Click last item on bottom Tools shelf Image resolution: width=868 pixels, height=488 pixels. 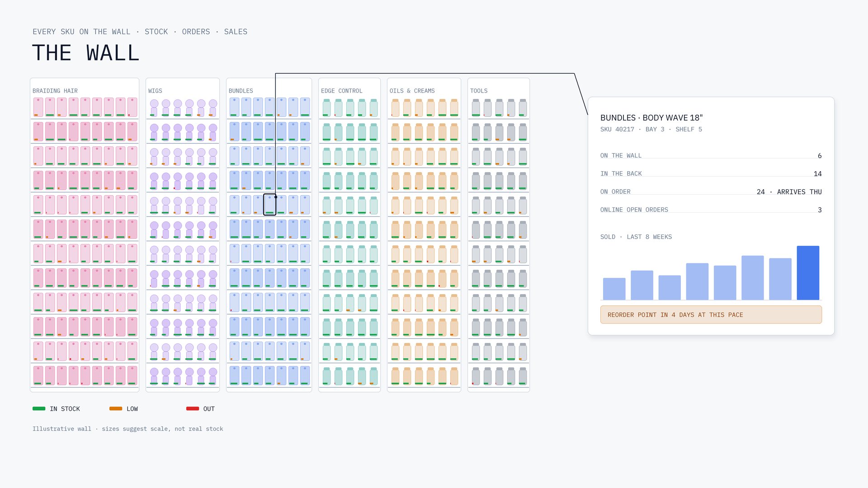click(523, 376)
